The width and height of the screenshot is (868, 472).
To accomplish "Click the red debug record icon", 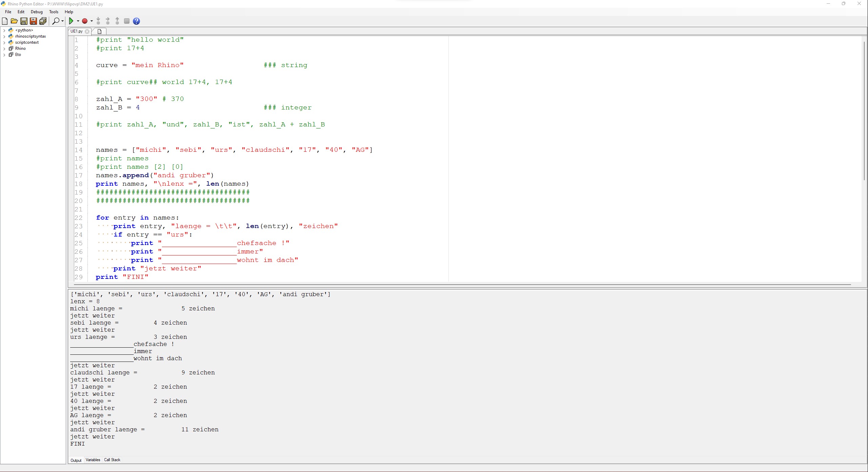I will click(x=85, y=21).
